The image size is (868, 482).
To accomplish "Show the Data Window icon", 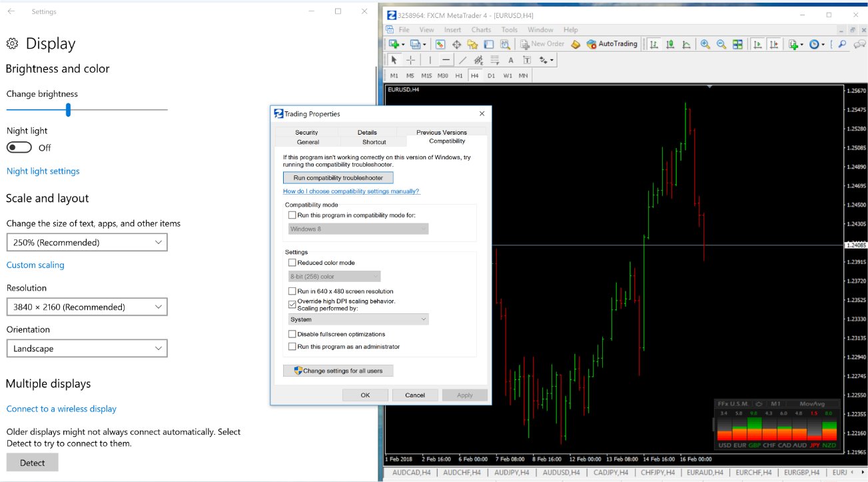I will [457, 44].
